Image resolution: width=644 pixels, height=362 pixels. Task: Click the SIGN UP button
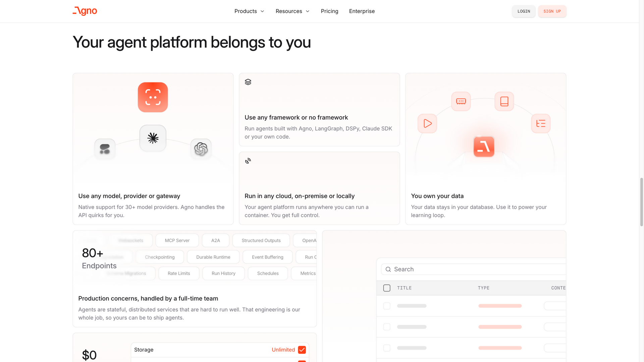[552, 11]
